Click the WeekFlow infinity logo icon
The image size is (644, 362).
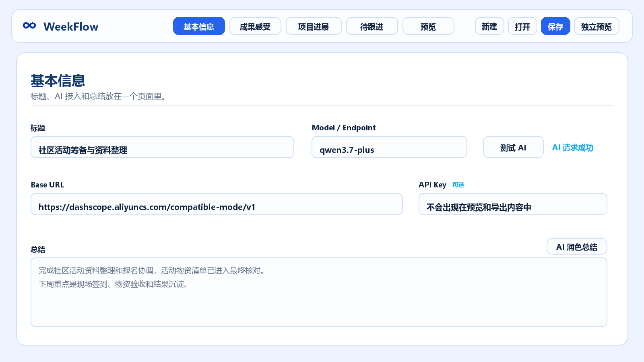29,26
